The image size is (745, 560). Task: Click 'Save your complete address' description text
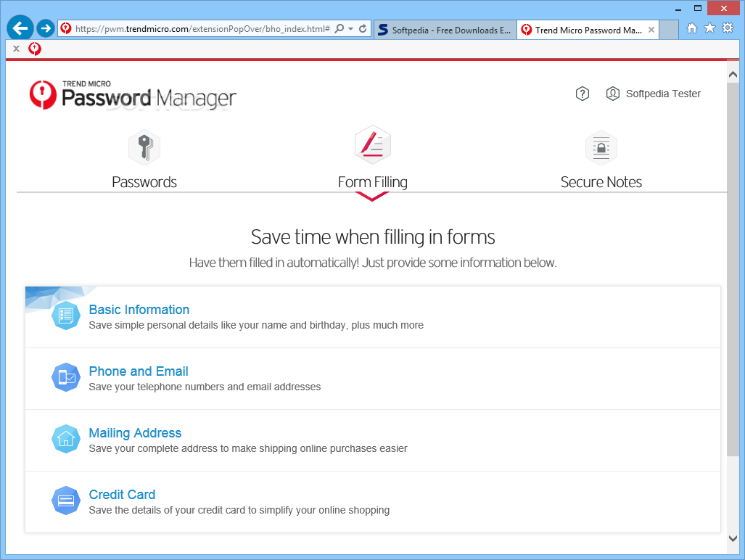(248, 448)
